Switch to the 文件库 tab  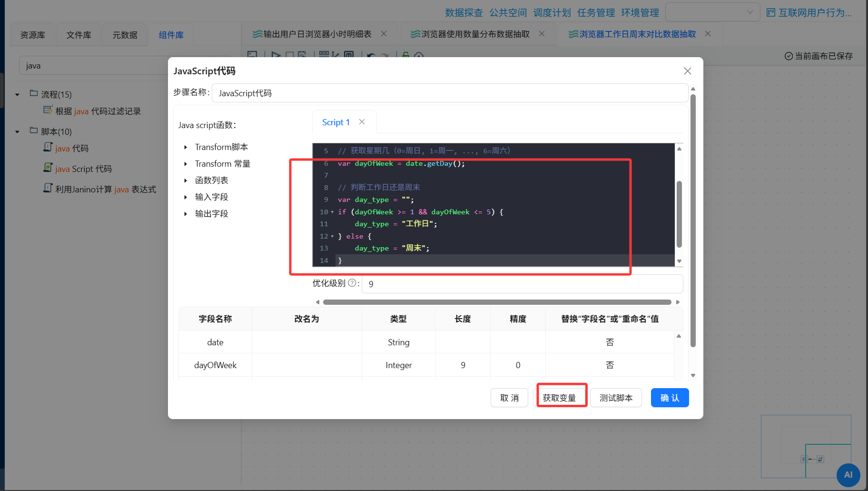[x=79, y=35]
